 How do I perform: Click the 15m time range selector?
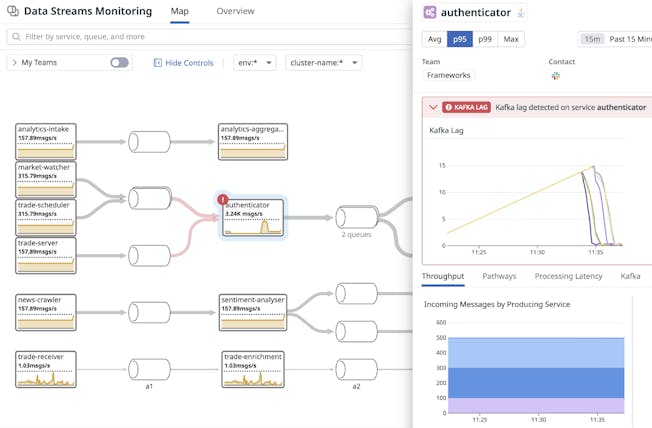tap(593, 39)
